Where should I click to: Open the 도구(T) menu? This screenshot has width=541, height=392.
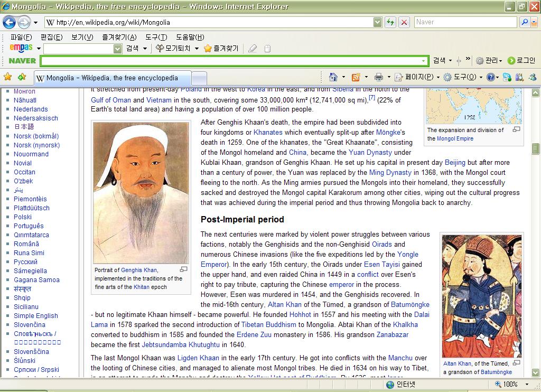pyautogui.click(x=156, y=38)
